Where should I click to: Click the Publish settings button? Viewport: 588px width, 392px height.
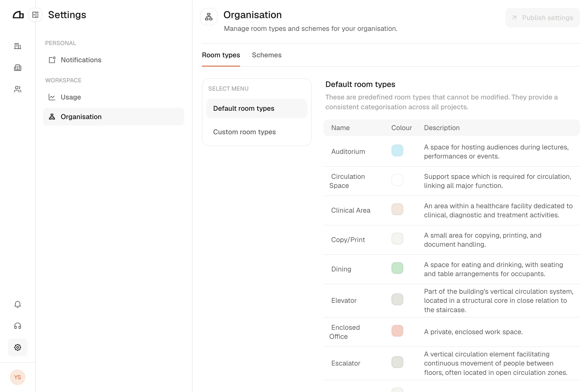[x=542, y=18]
